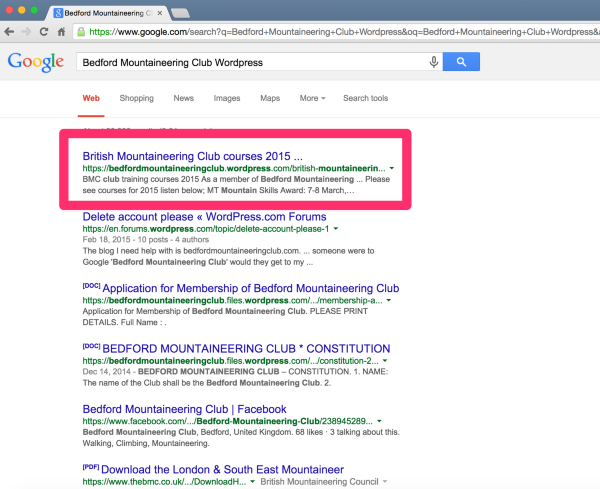Close the Bedford Mountaineering browser tab
This screenshot has height=489, width=600.
pos(160,12)
